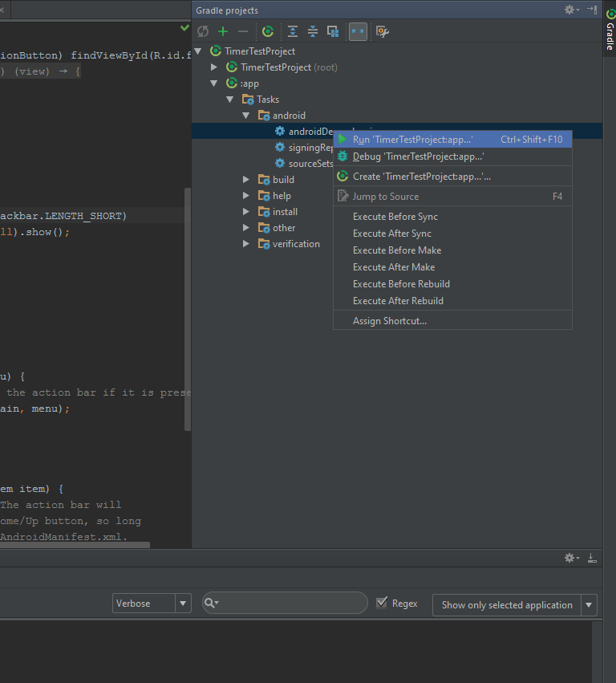Click the Refresh all Gradle projects icon
This screenshot has width=616, height=683.
203,31
